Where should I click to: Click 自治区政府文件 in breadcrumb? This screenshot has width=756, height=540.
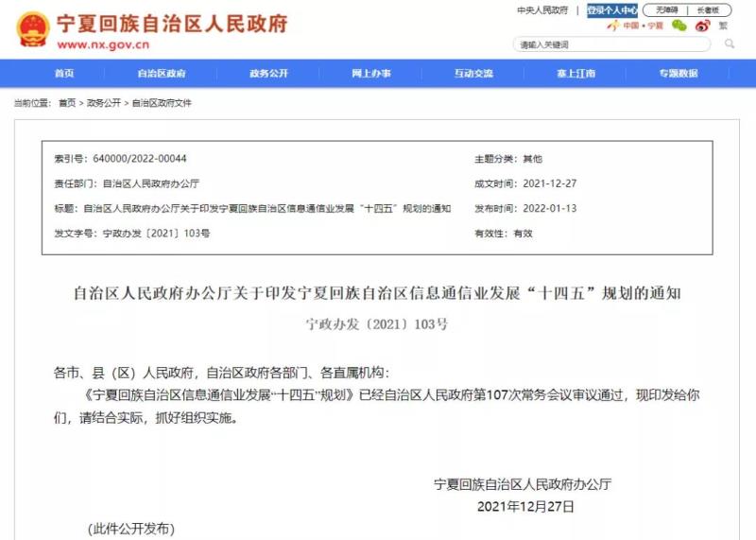[161, 103]
